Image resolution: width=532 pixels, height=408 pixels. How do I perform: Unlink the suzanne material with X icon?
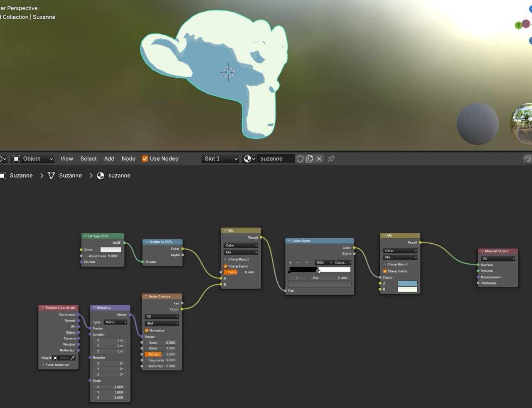[x=319, y=158]
